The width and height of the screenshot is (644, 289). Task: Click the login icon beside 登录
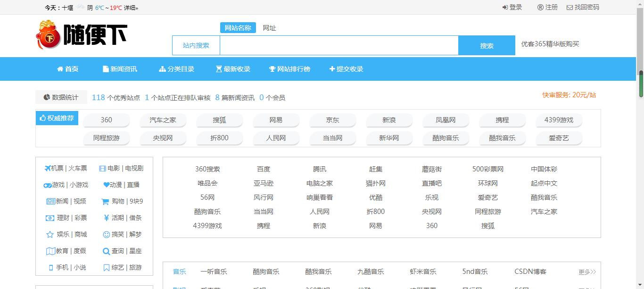coord(505,8)
